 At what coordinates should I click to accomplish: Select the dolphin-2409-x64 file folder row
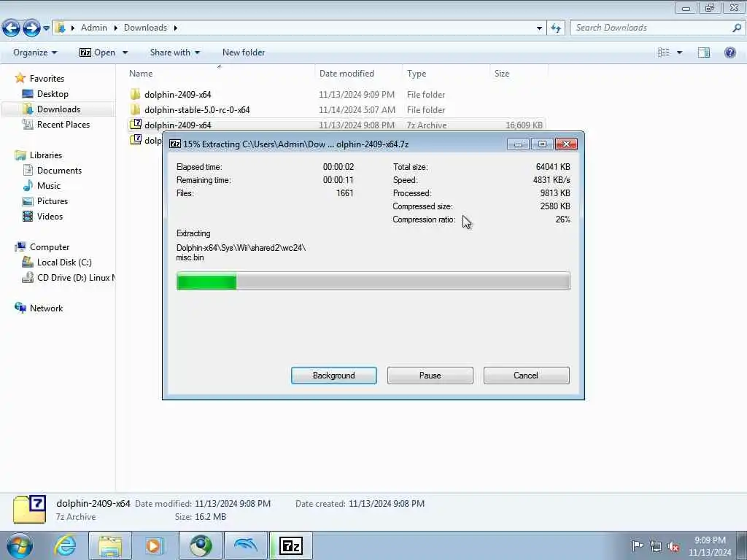click(336, 94)
